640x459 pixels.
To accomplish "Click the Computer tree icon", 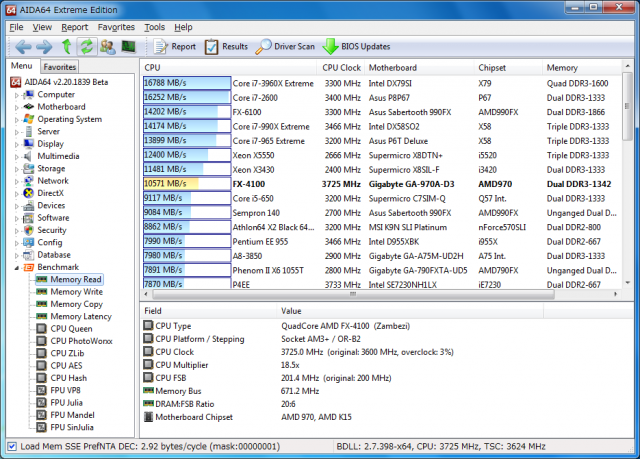I will pos(29,95).
